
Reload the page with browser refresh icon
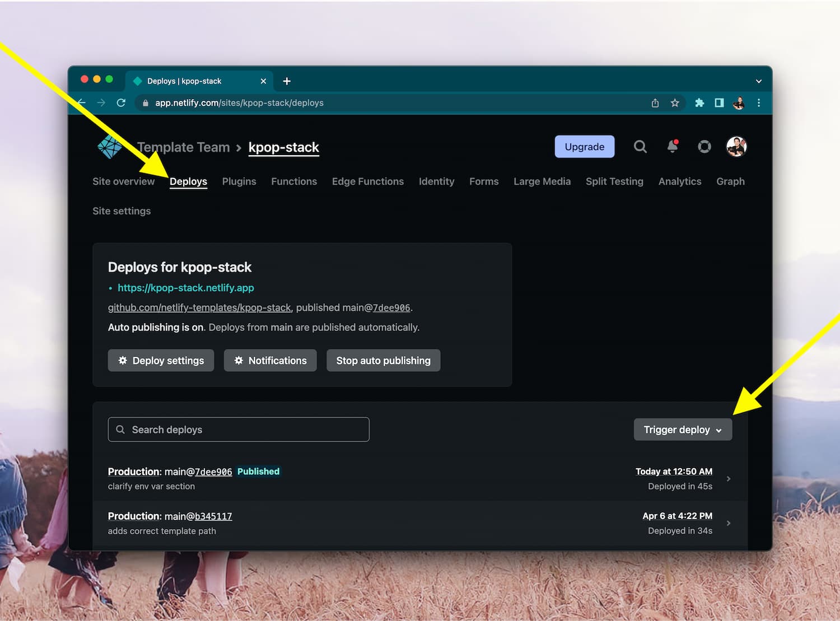121,103
